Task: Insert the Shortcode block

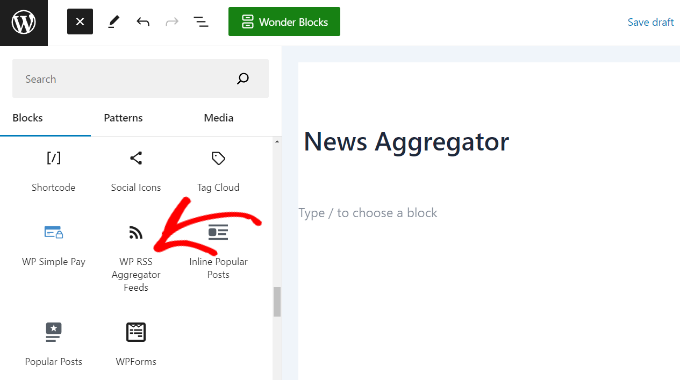Action: (53, 172)
